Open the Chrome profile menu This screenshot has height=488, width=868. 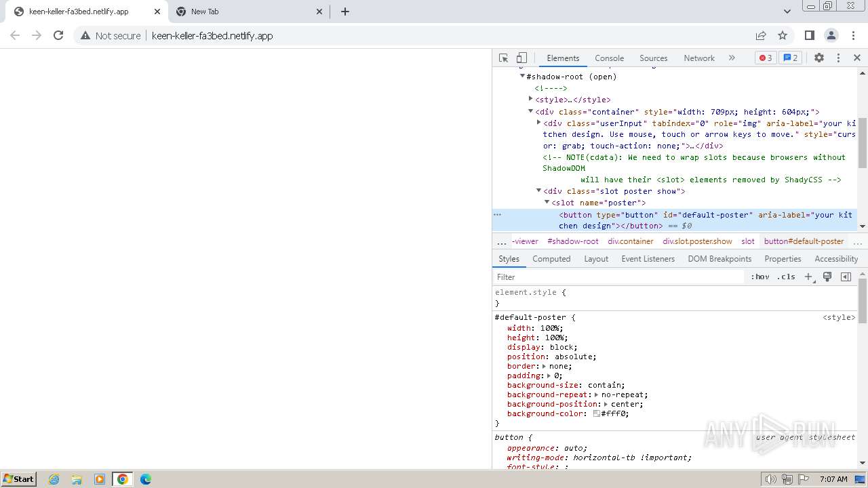[x=831, y=35]
